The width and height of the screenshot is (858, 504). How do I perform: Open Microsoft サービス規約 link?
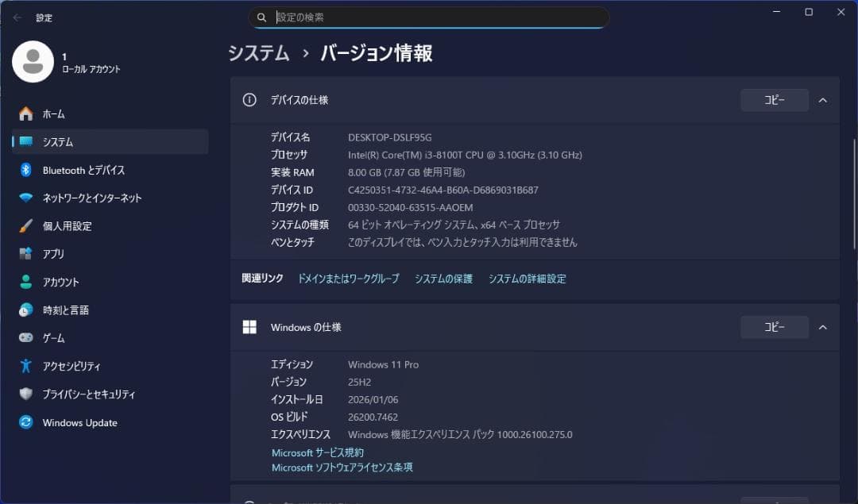318,452
